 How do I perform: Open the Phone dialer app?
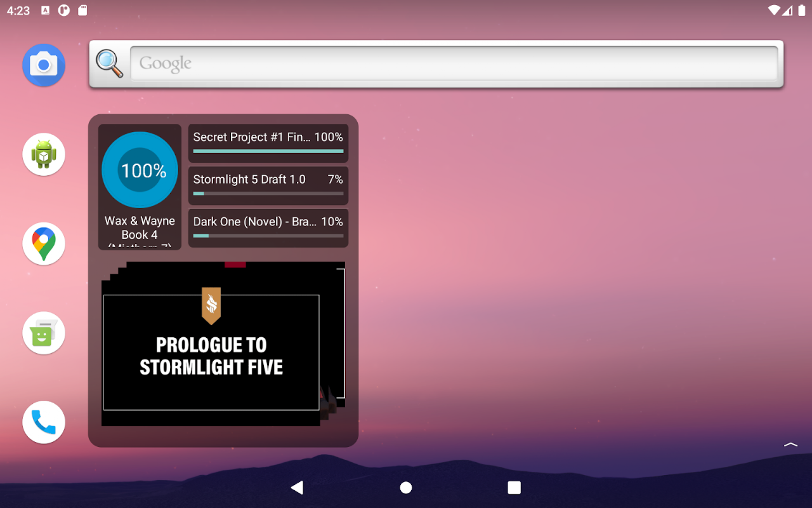click(44, 422)
